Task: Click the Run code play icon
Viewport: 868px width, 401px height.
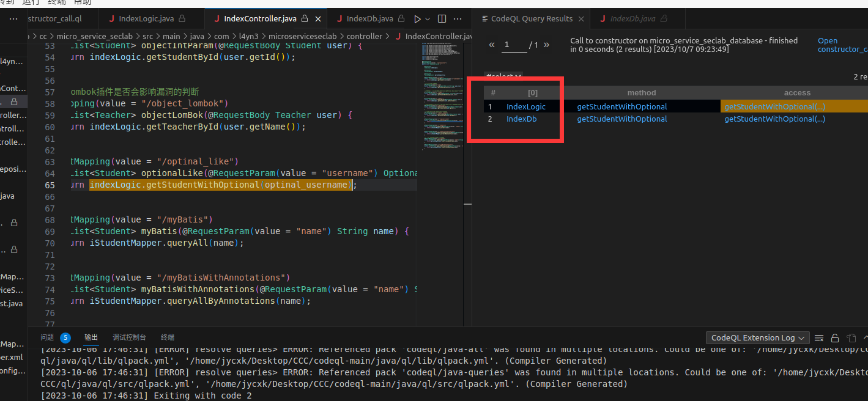Action: [417, 19]
